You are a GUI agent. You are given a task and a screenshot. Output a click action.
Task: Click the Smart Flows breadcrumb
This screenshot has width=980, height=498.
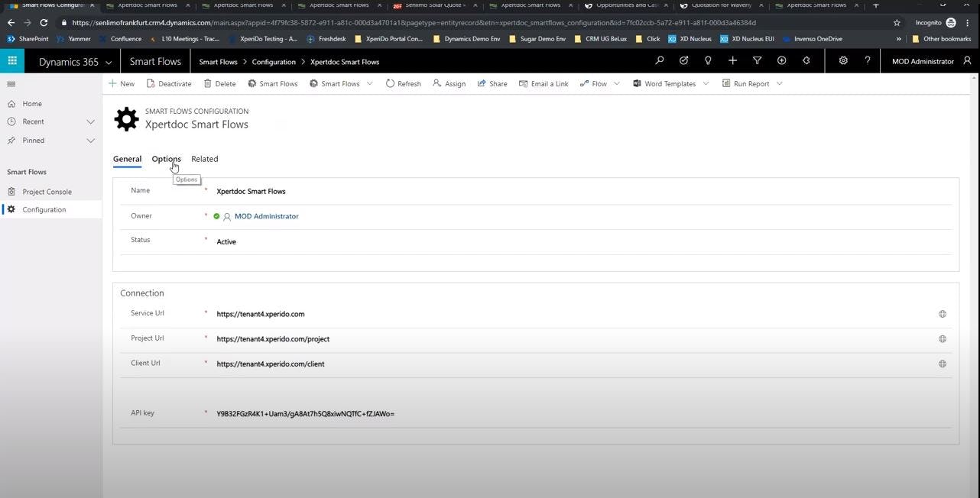tap(218, 62)
